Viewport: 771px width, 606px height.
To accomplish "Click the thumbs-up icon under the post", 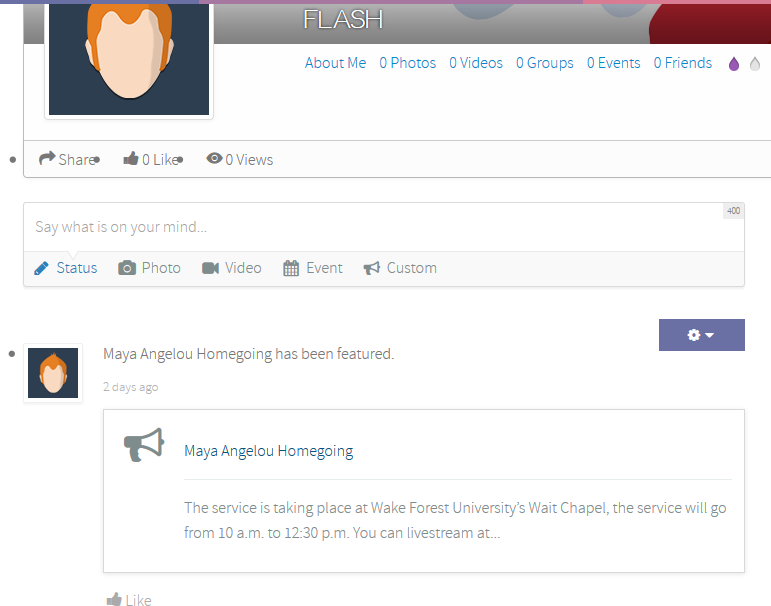I will click(x=114, y=599).
